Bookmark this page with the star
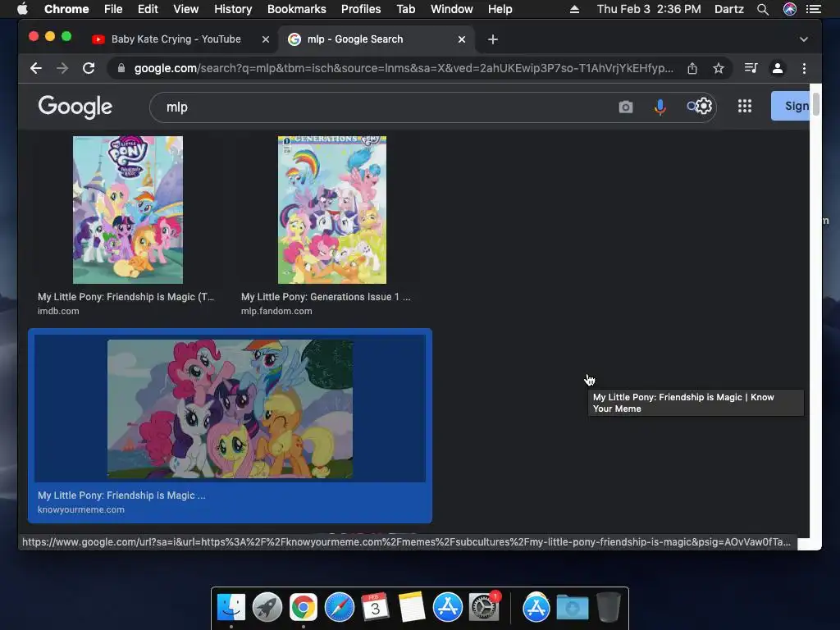 719,68
